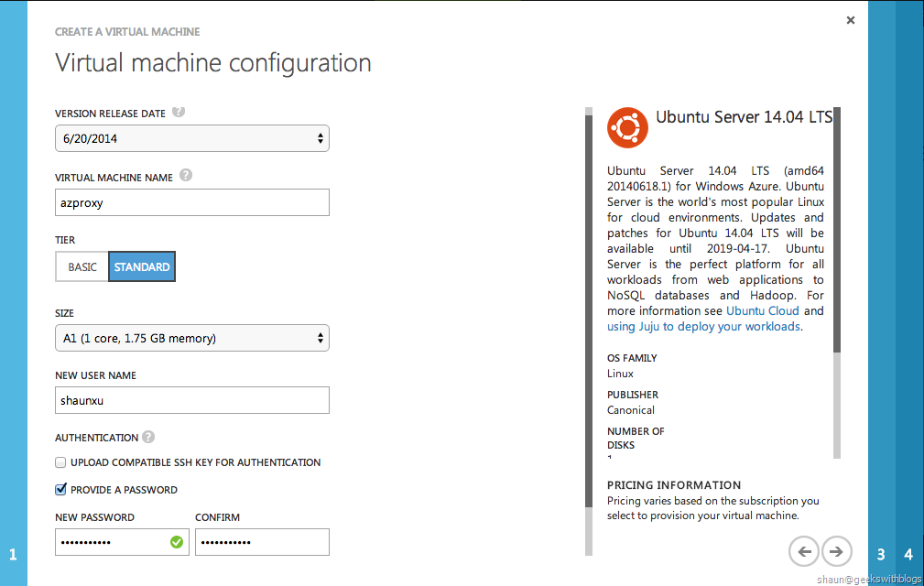Jump to wizard step 4 tab
Image resolution: width=924 pixels, height=586 pixels.
[x=908, y=554]
